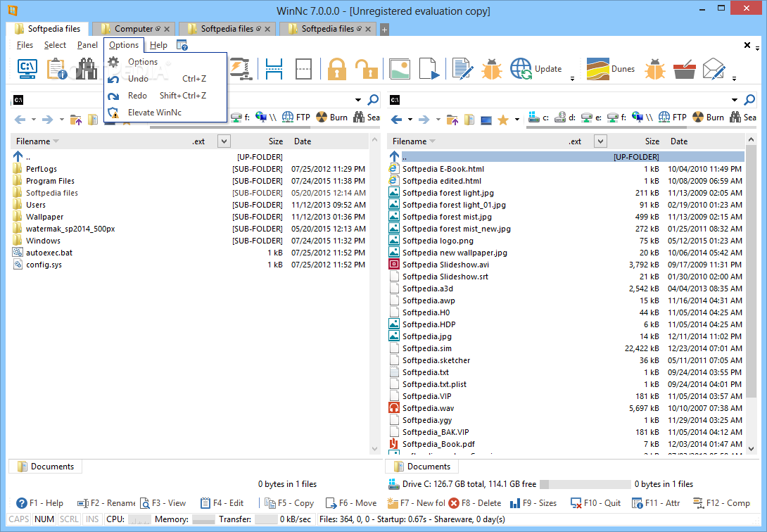Open the favorites star dropdown arrow
Viewport: 767px width, 532px height.
coord(516,120)
